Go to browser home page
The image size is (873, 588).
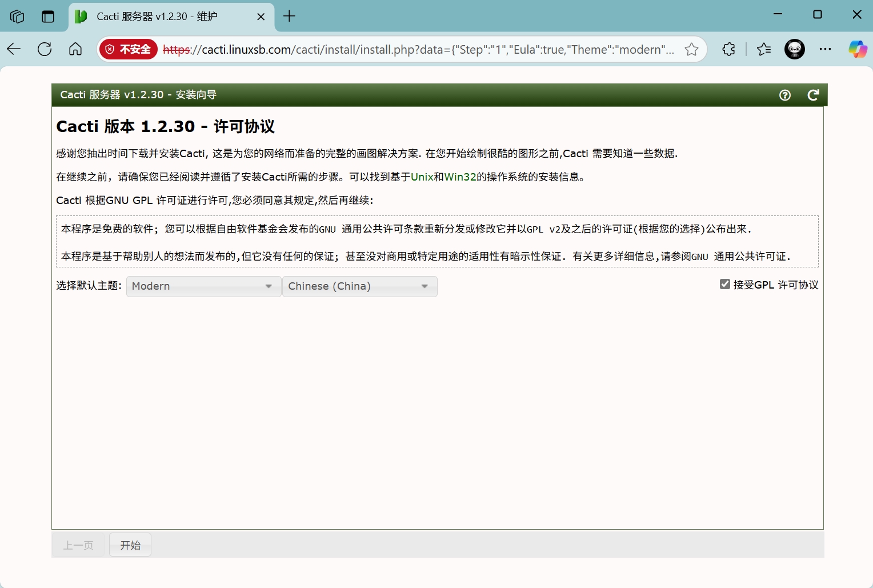[75, 50]
